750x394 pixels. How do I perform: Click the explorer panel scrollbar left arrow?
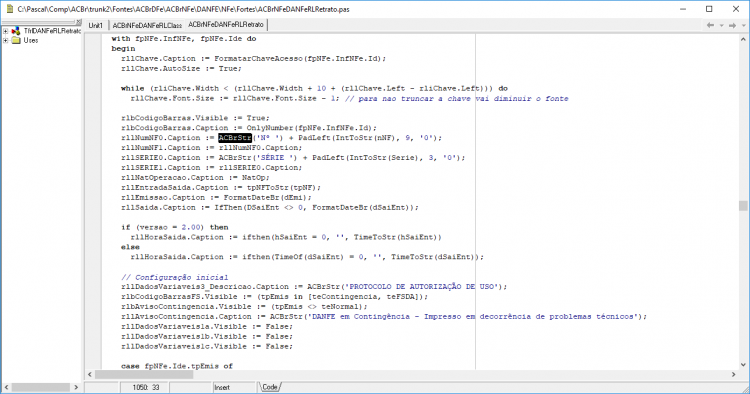click(x=6, y=387)
